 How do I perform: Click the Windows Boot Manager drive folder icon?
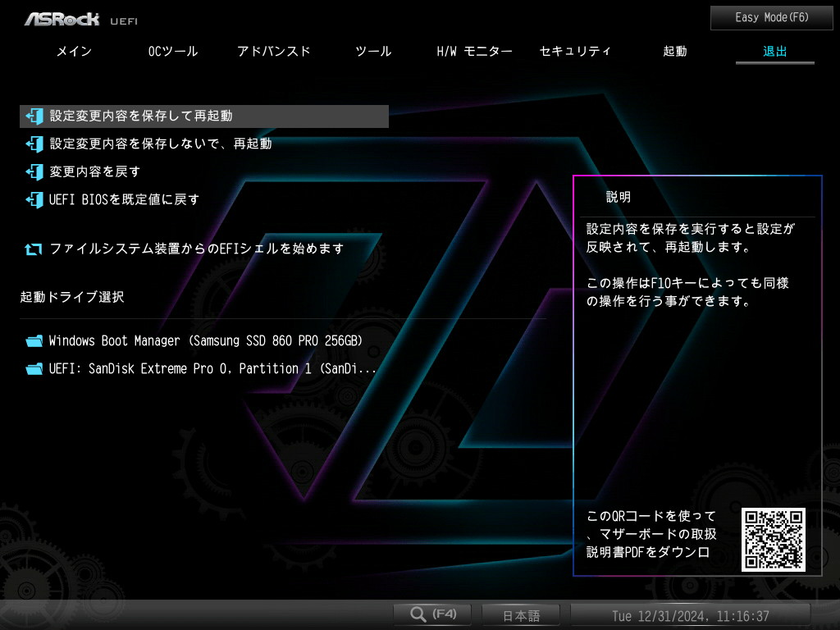click(x=34, y=341)
